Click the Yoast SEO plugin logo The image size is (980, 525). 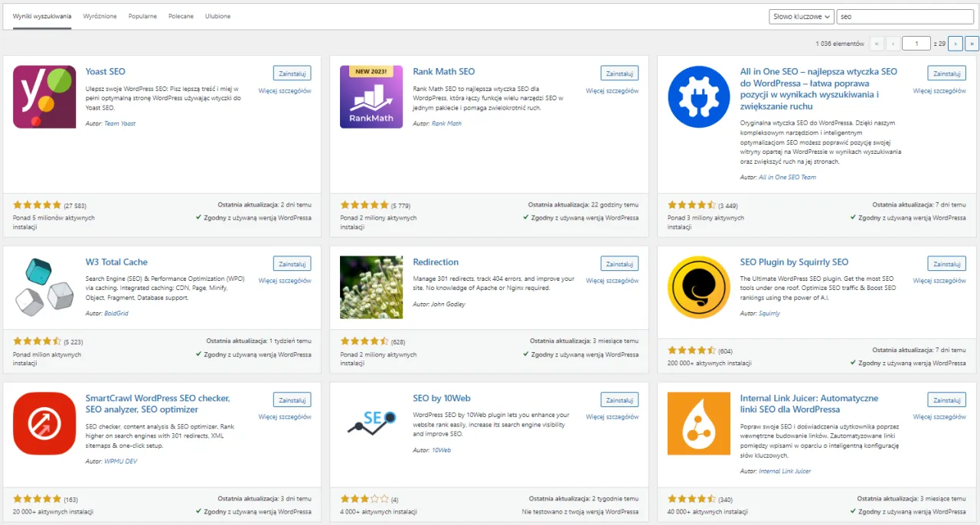click(x=44, y=96)
